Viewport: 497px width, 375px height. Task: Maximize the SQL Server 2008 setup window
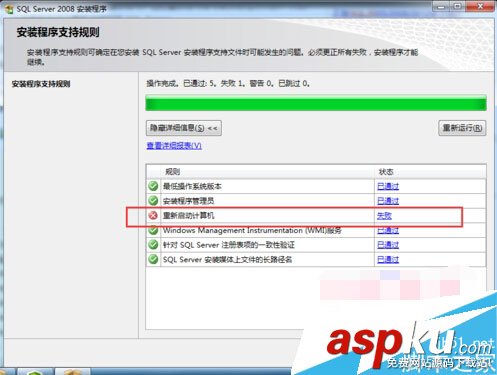tap(457, 7)
